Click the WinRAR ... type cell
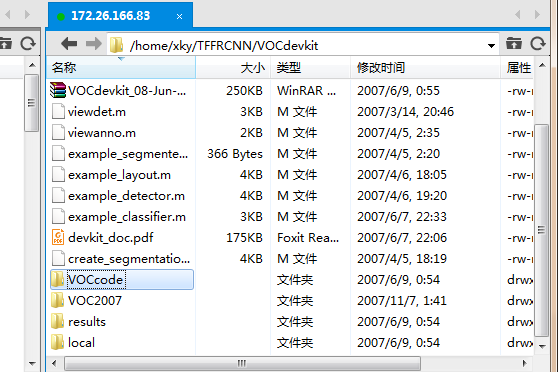Viewport: 558px width, 372px height. [x=306, y=91]
